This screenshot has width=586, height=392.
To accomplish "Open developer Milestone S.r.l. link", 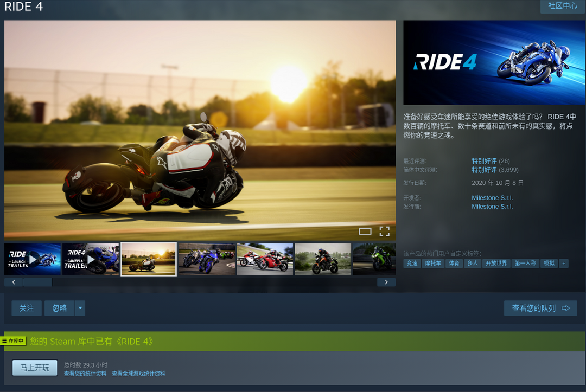I will [492, 198].
